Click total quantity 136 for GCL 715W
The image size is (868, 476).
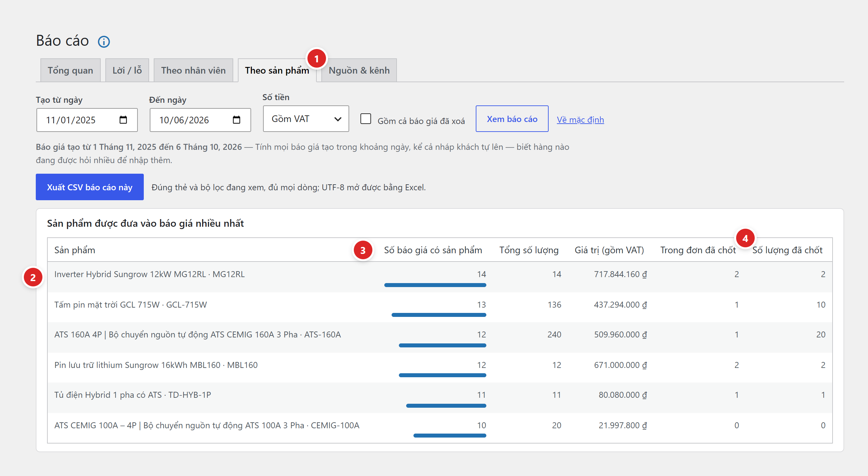[554, 305]
